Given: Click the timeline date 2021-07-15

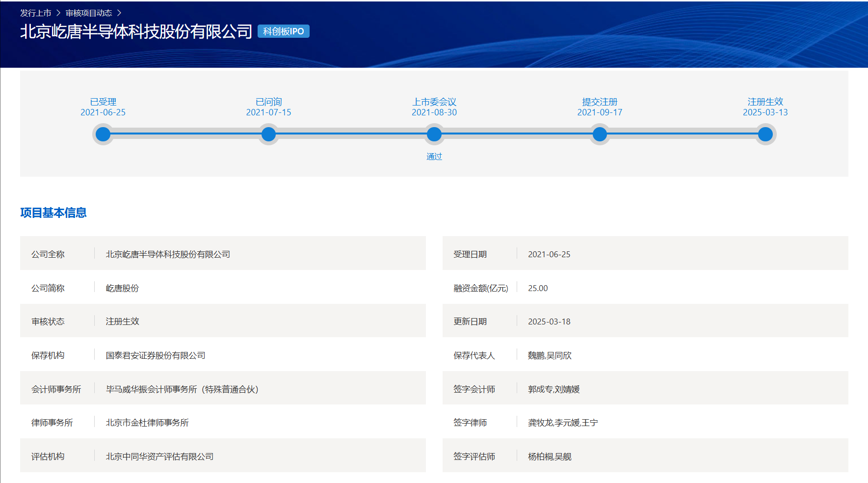Looking at the screenshot, I should [x=268, y=112].
